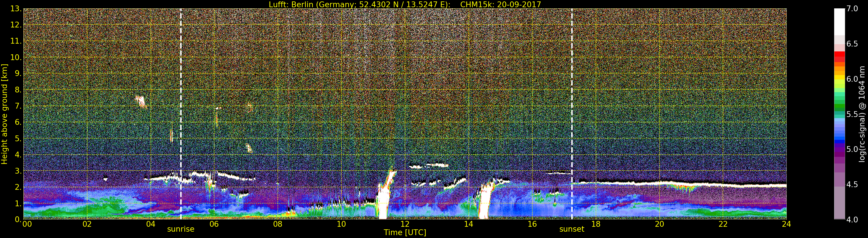Click the colorbar tick label '6.5'

pos(852,44)
